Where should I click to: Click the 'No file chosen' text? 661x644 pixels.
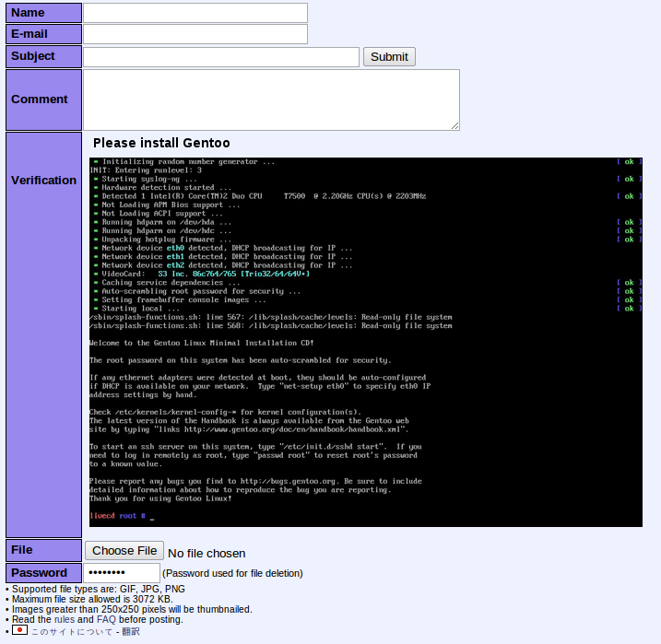pos(207,554)
